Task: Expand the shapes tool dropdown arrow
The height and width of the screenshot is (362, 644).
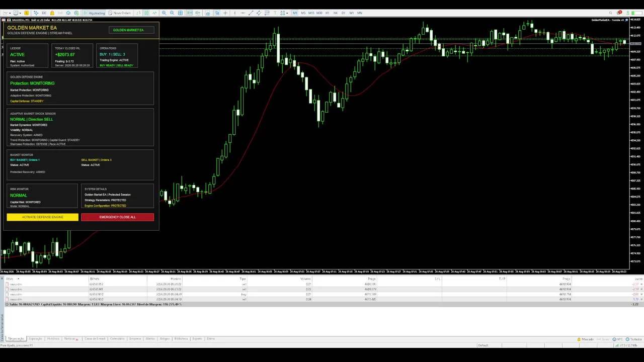Action: pos(287,13)
